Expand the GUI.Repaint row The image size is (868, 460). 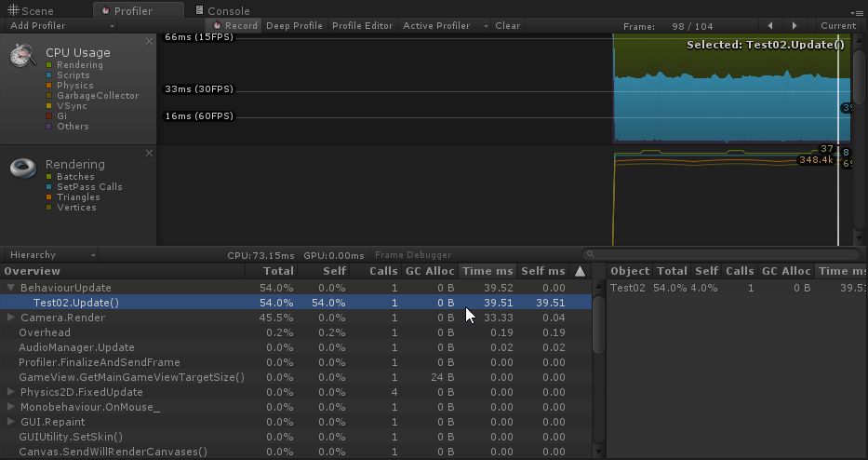point(10,422)
